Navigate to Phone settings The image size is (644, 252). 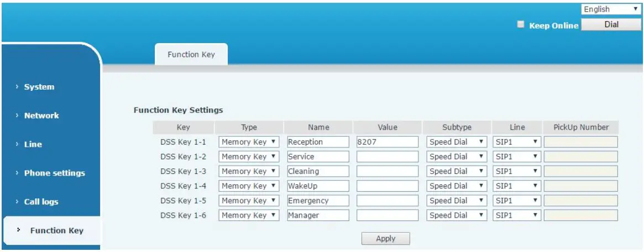(x=54, y=173)
